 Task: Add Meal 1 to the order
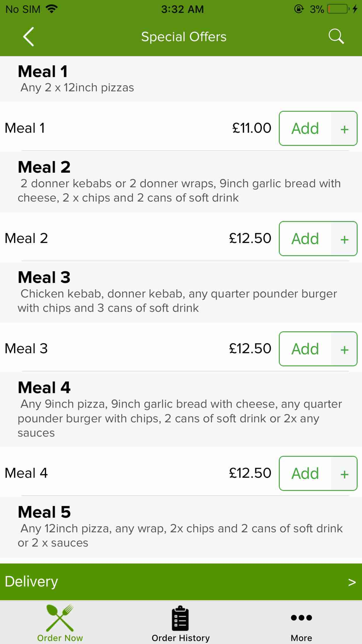[x=305, y=129]
